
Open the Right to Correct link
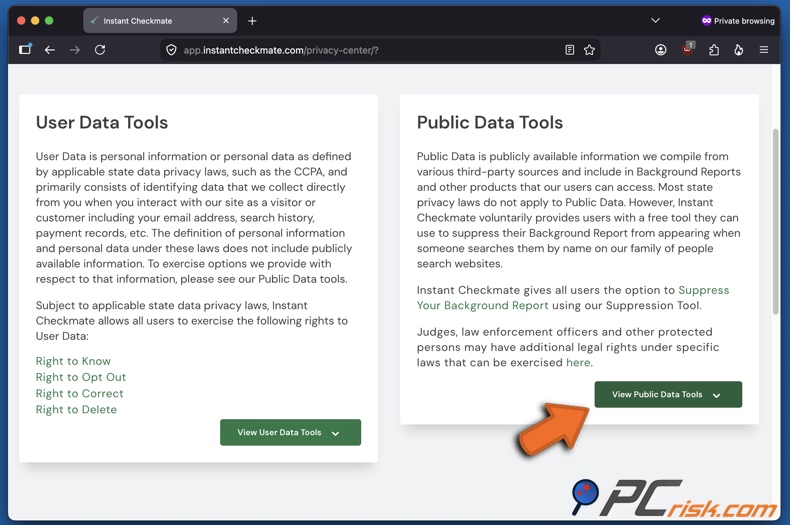pos(80,393)
